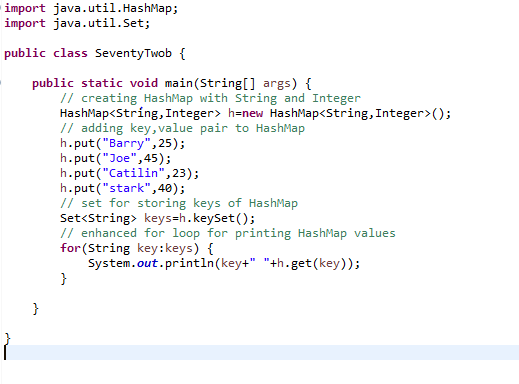519x384 pixels.
Task: Click the HashMap<String,Integer> h=new line
Action: click(x=255, y=113)
